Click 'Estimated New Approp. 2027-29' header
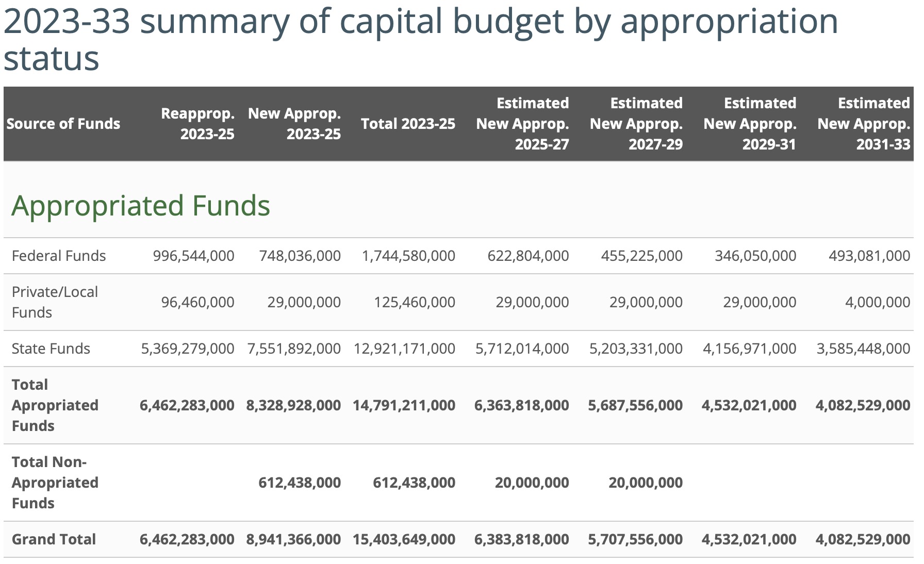Image resolution: width=924 pixels, height=564 pixels. point(636,124)
